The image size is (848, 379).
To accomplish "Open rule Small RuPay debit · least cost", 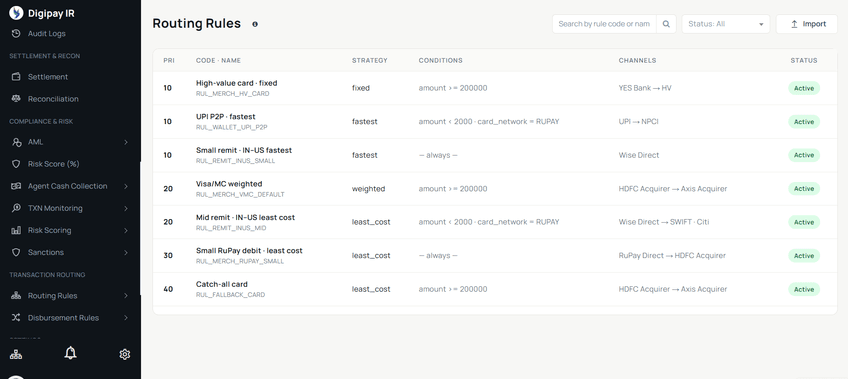I will point(249,251).
